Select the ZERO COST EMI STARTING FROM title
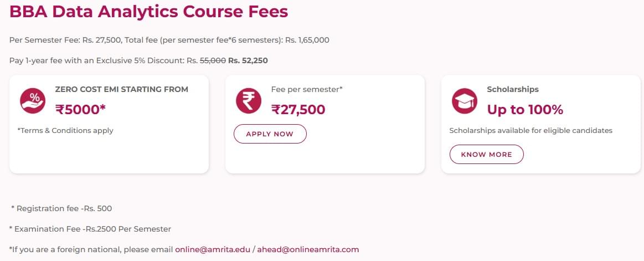Screen dimensions: 644x261 click(x=121, y=89)
